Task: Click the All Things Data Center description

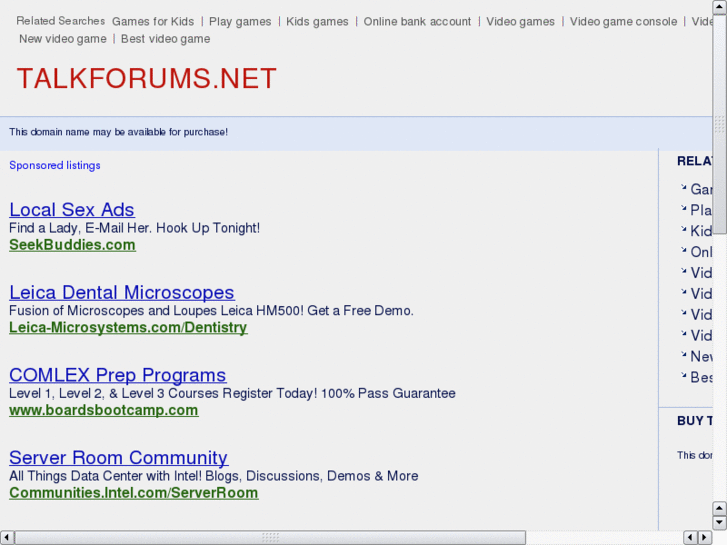Action: pos(214,476)
